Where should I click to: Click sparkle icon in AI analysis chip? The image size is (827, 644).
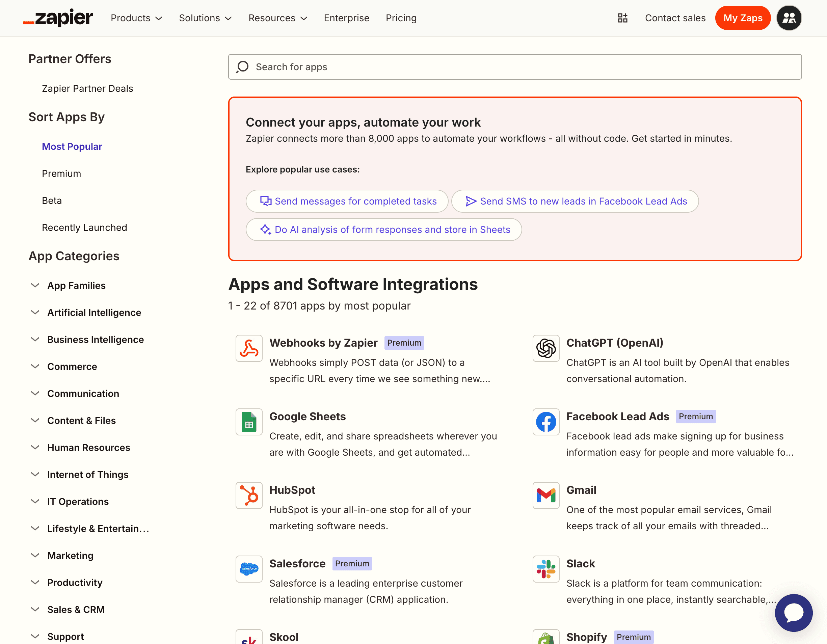[x=265, y=230]
